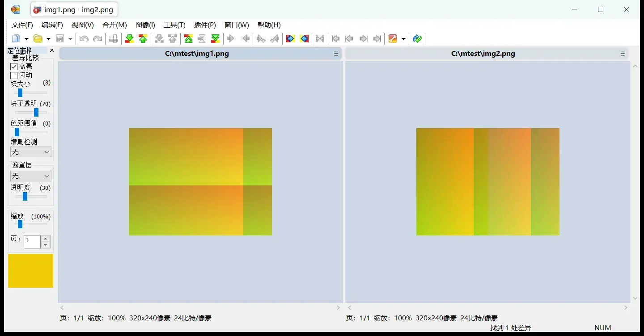The image size is (644, 336).
Task: Click the yellow color swatch in the side panel
Action: tap(30, 271)
